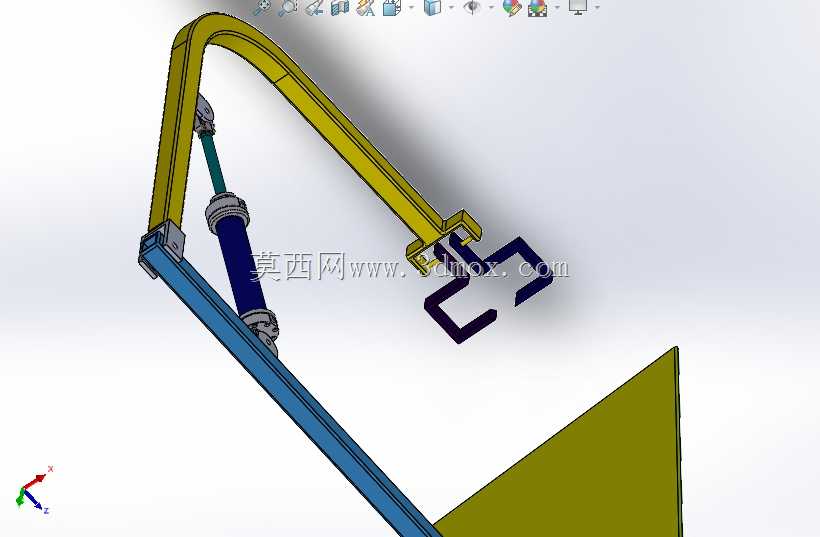Toggle the Hide/Show Items eye icon
This screenshot has height=537, width=820.
(x=472, y=7)
